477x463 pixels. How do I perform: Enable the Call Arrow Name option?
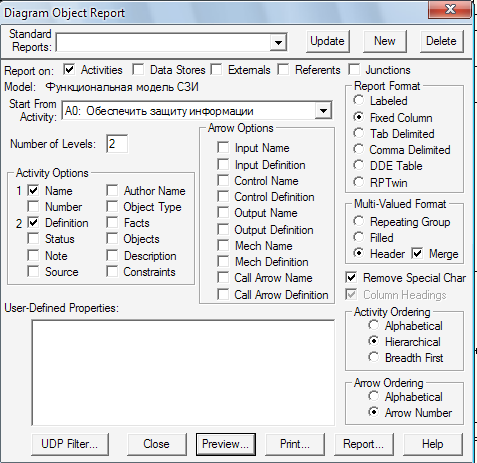223,278
